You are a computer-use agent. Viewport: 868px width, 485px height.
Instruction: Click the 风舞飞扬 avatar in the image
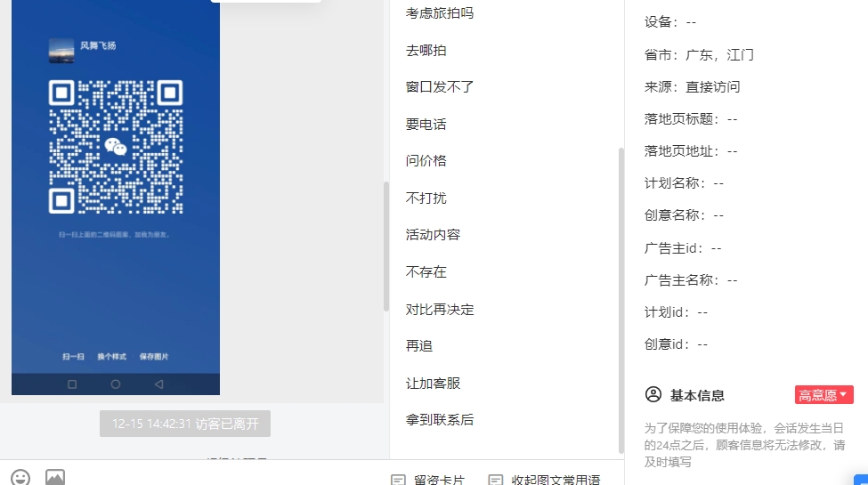[61, 51]
